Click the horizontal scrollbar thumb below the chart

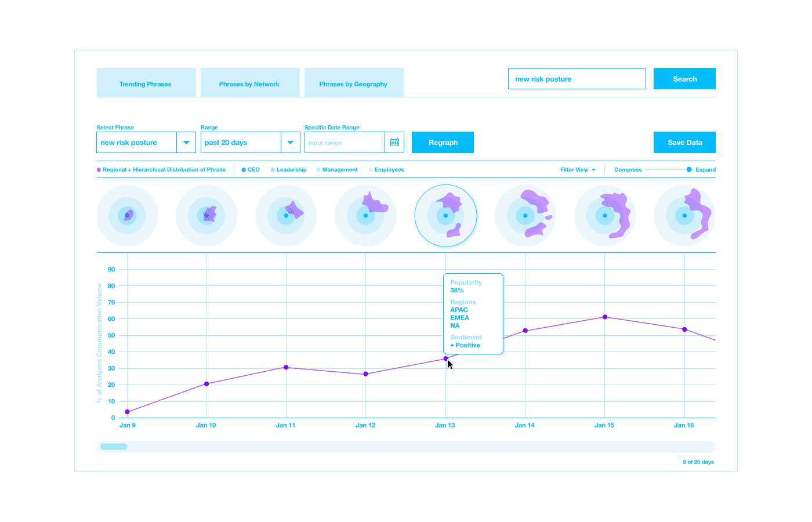click(x=114, y=447)
